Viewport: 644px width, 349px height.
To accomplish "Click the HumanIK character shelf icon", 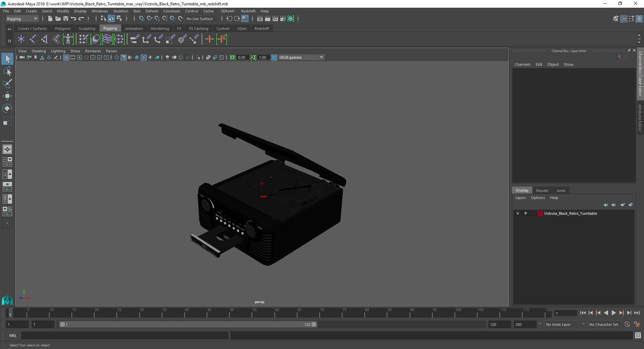I will (68, 39).
